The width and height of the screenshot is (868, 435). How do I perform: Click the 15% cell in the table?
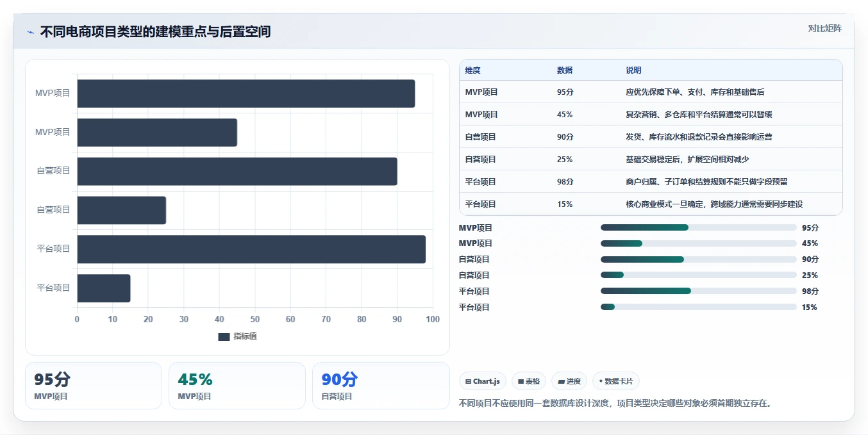click(x=565, y=204)
